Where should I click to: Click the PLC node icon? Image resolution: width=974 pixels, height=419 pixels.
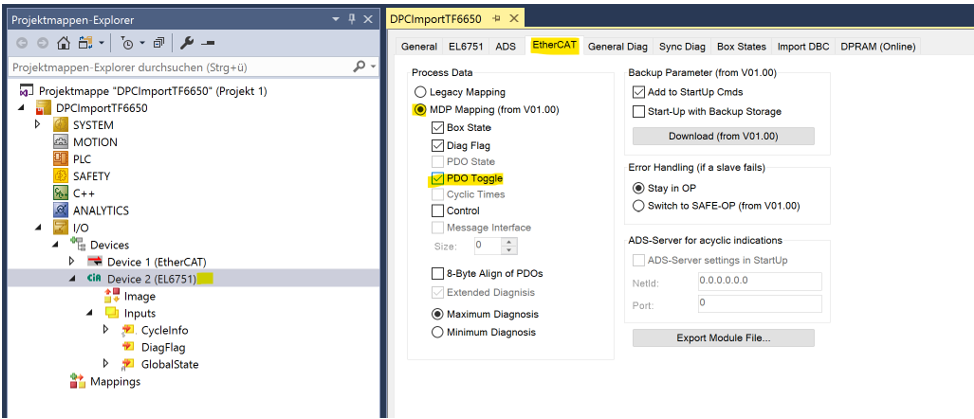[x=60, y=159]
